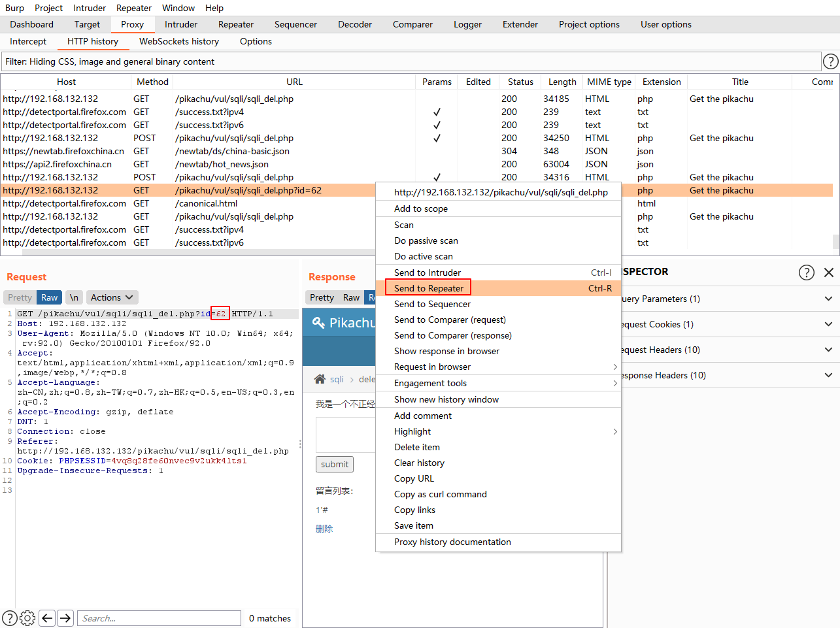The image size is (840, 628).
Task: Sort the history table by the Length column
Action: (x=562, y=82)
